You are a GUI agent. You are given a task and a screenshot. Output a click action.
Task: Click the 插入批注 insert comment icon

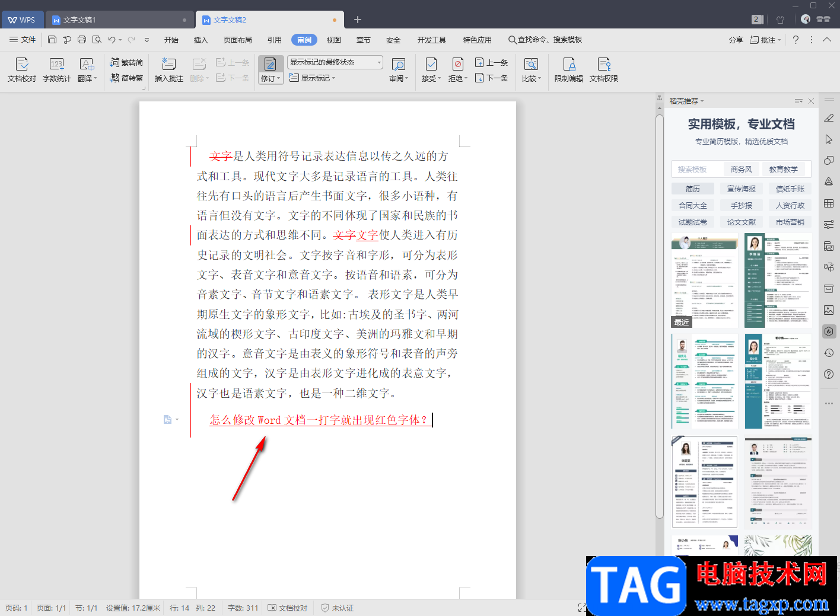pos(168,69)
